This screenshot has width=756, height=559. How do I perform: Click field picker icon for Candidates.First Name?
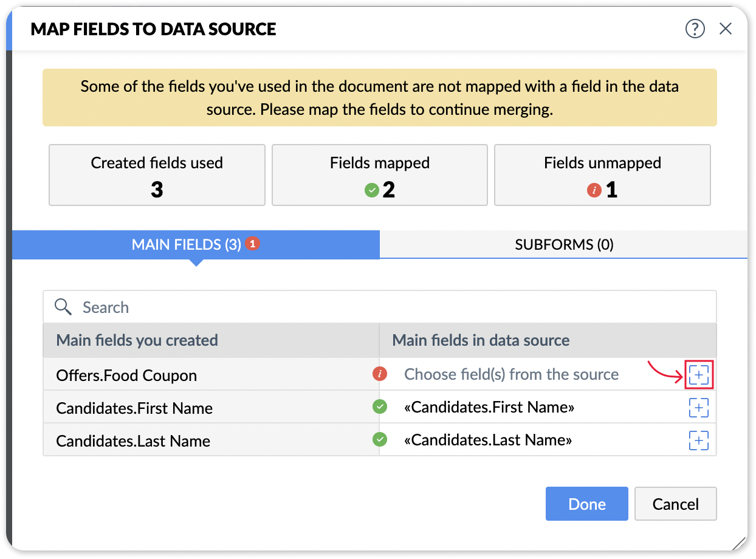point(699,408)
